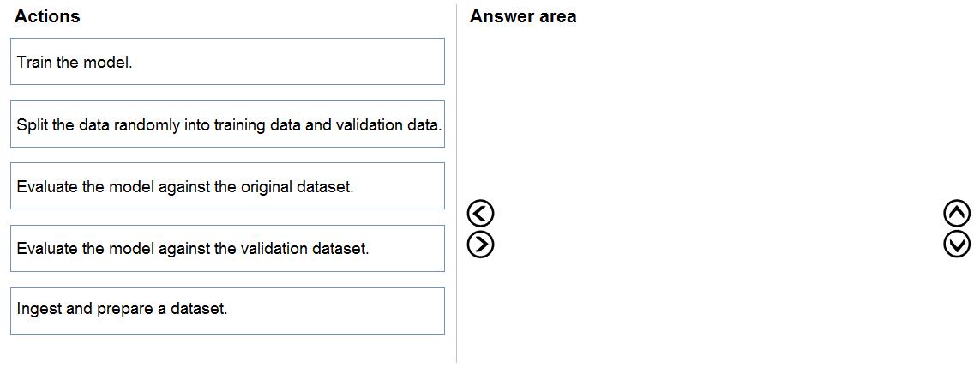Choose 'Evaluate the model against the original dataset'
This screenshot has height=381, width=980.
pyautogui.click(x=227, y=186)
